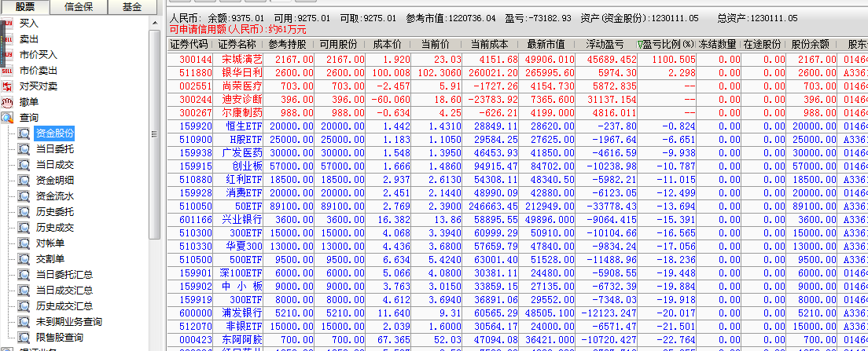Image resolution: width=868 pixels, height=351 pixels.
Task: Click the 消费ETF name cell
Action: click(x=242, y=193)
